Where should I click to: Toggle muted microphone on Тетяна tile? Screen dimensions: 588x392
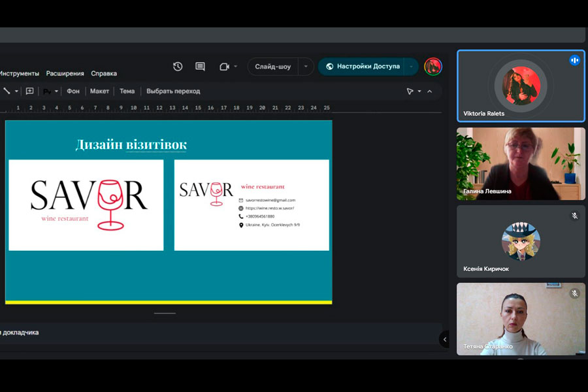pos(574,293)
